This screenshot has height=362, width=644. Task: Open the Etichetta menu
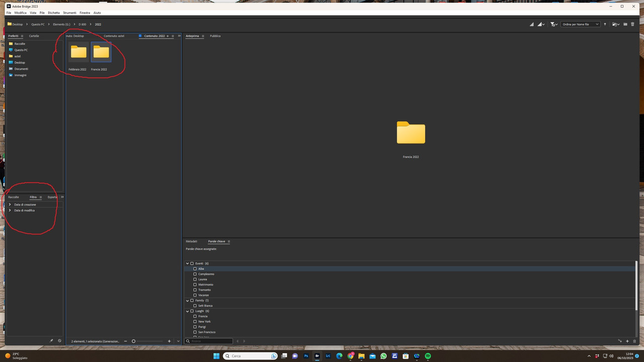click(x=54, y=13)
